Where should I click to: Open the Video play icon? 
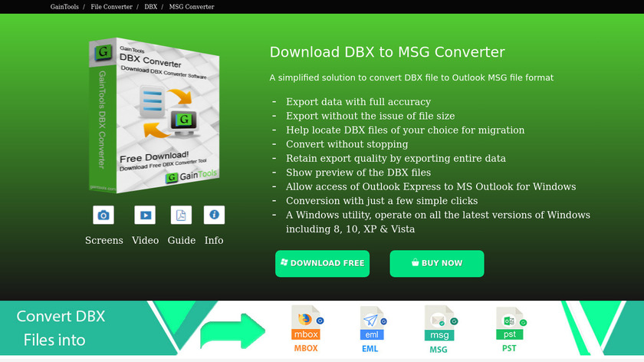click(145, 215)
